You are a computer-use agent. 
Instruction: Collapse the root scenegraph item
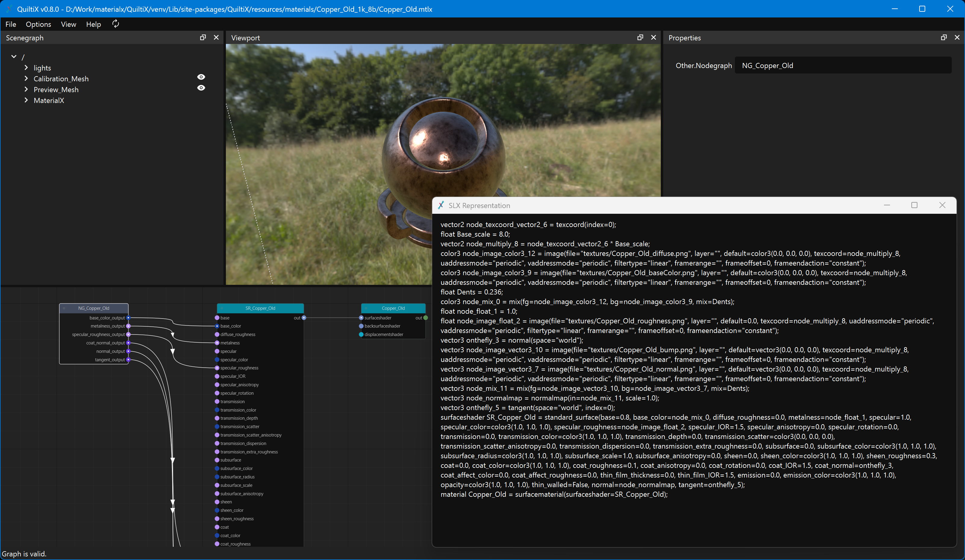coord(14,57)
